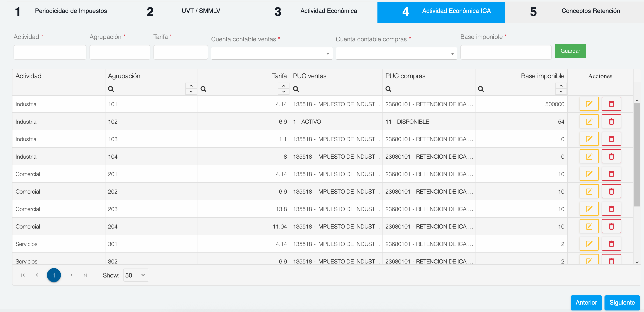Sort by Actividad column header
The width and height of the screenshot is (644, 312).
point(59,76)
